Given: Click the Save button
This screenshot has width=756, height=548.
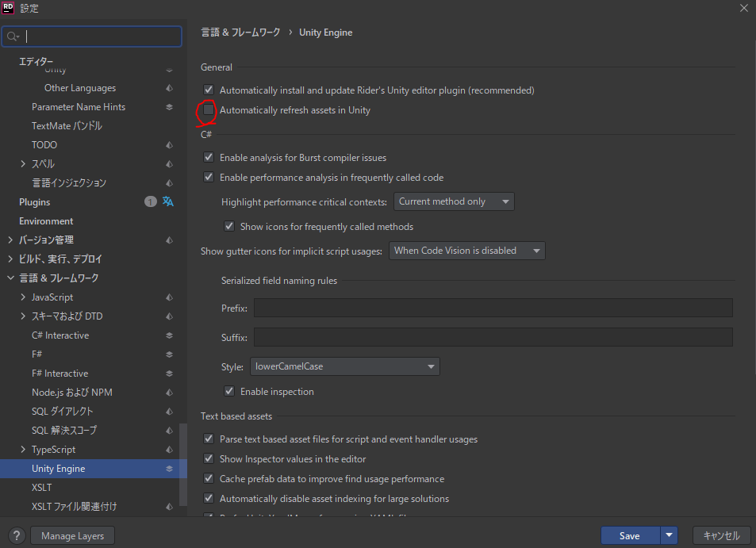Looking at the screenshot, I should point(629,536).
